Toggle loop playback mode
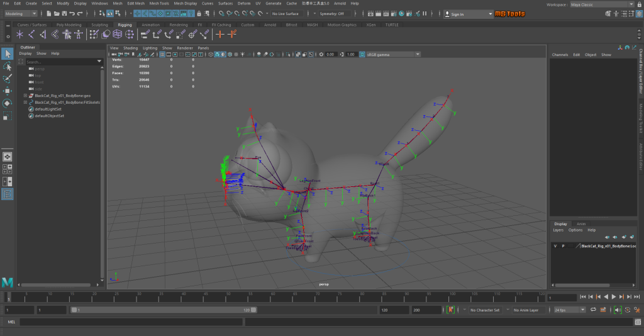644x336 pixels. 593,310
